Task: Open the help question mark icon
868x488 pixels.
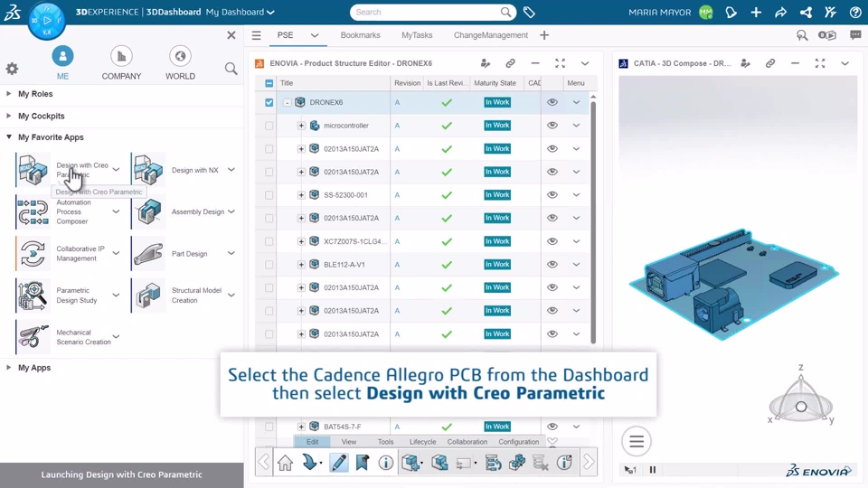Action: pos(855,12)
